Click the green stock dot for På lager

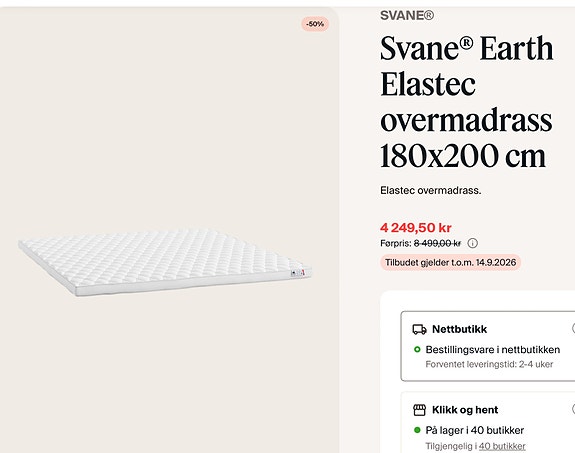click(x=417, y=430)
